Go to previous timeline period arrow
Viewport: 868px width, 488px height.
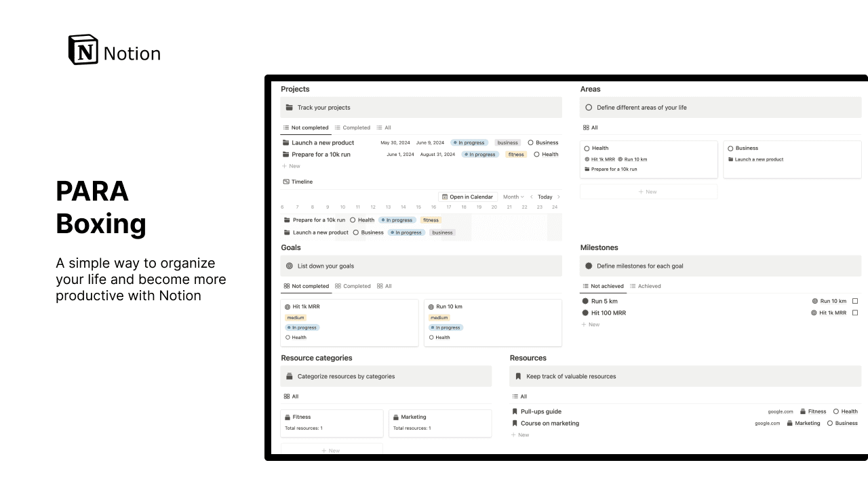coord(532,197)
